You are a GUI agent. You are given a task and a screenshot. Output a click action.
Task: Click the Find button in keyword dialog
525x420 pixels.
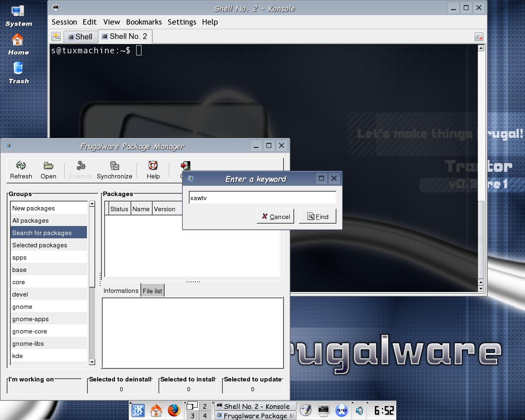point(317,217)
